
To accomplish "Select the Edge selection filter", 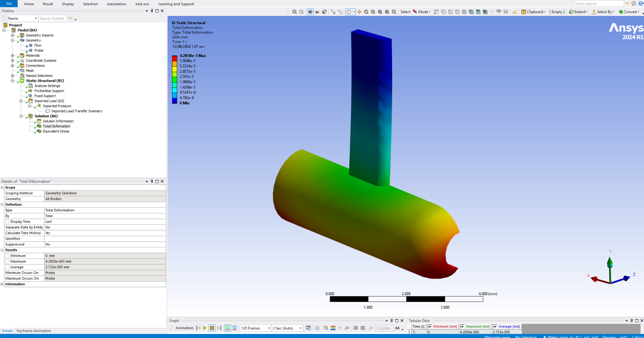I will tap(450, 12).
